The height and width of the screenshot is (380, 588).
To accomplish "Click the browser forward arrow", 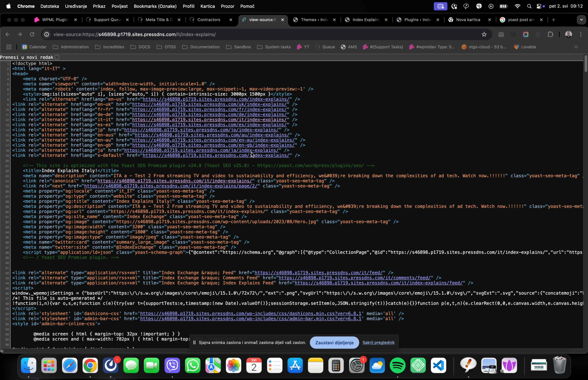I will tap(20, 34).
